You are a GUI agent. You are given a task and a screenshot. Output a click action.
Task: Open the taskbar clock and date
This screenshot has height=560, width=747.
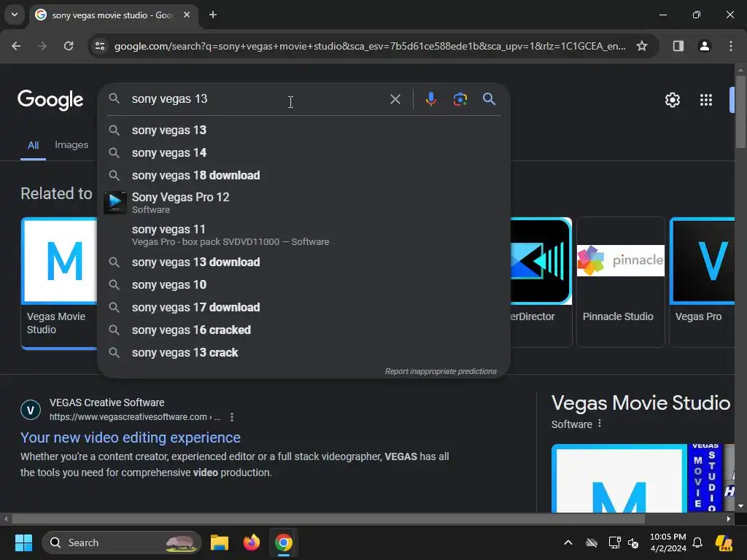tap(668, 542)
